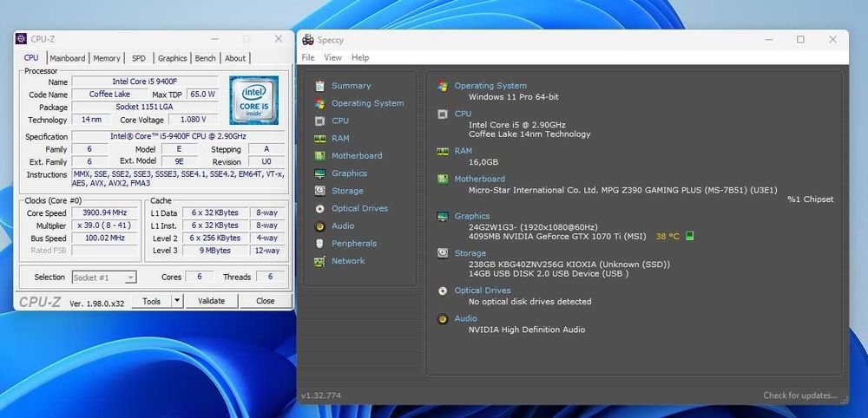Image resolution: width=868 pixels, height=418 pixels.
Task: Click the Storage drive icon in the Speccy sidebar
Action: point(319,191)
